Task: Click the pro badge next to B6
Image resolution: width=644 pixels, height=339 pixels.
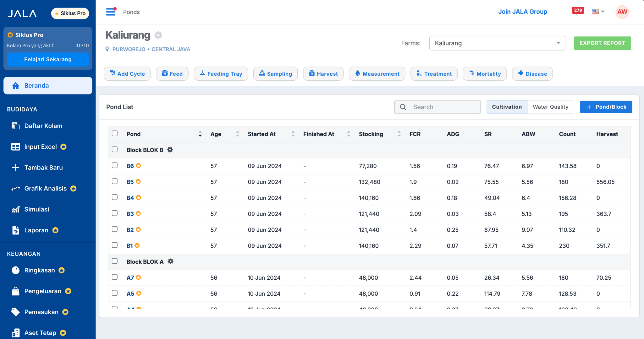Action: click(138, 166)
